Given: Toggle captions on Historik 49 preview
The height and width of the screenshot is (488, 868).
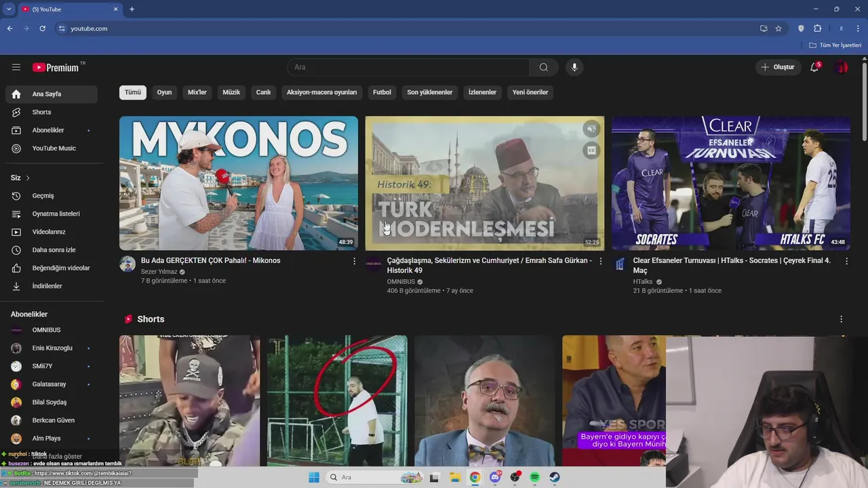Looking at the screenshot, I should (x=591, y=151).
